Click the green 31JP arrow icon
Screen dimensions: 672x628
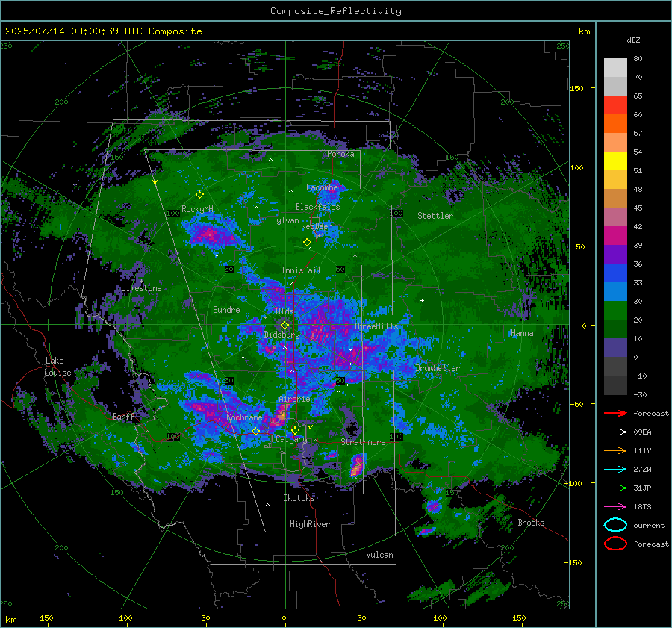coord(615,488)
